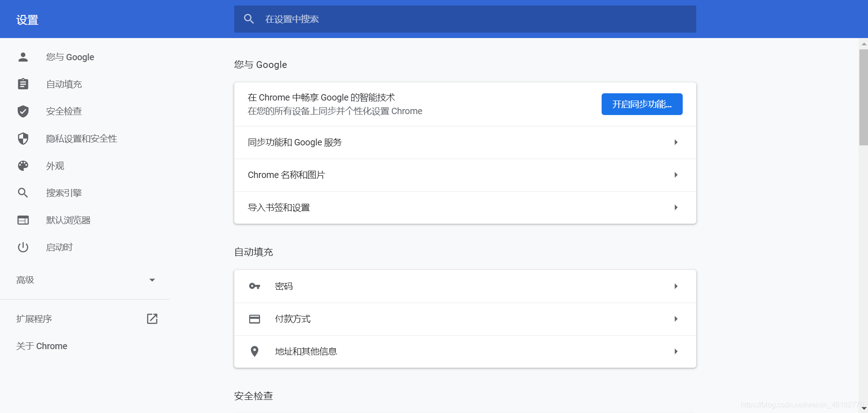
Task: Click the 密码 key icon
Action: pos(255,286)
